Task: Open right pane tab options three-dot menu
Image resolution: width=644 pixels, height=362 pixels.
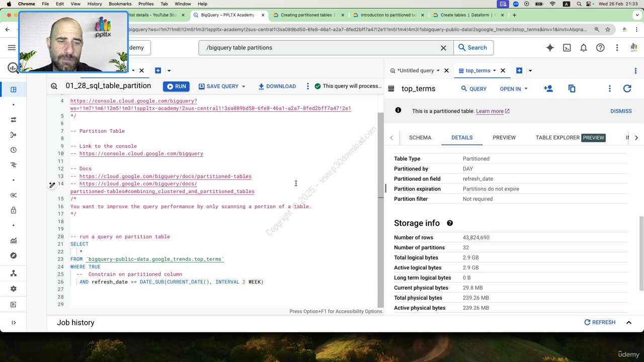Action: [635, 70]
